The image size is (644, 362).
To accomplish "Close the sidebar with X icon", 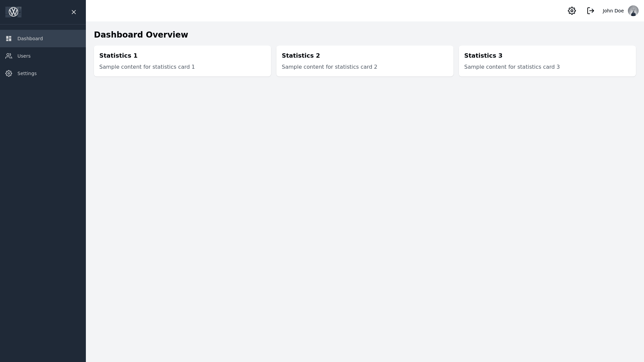I will click(74, 12).
